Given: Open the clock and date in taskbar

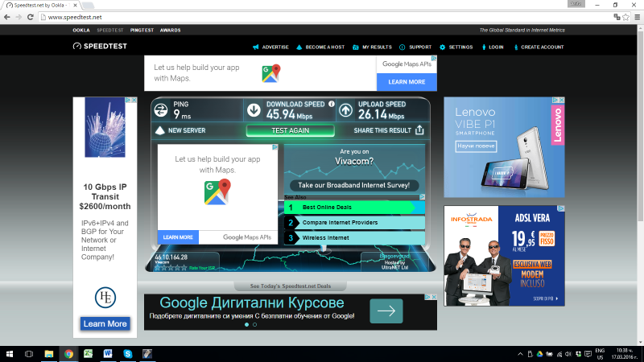Looking at the screenshot, I should (x=625, y=354).
